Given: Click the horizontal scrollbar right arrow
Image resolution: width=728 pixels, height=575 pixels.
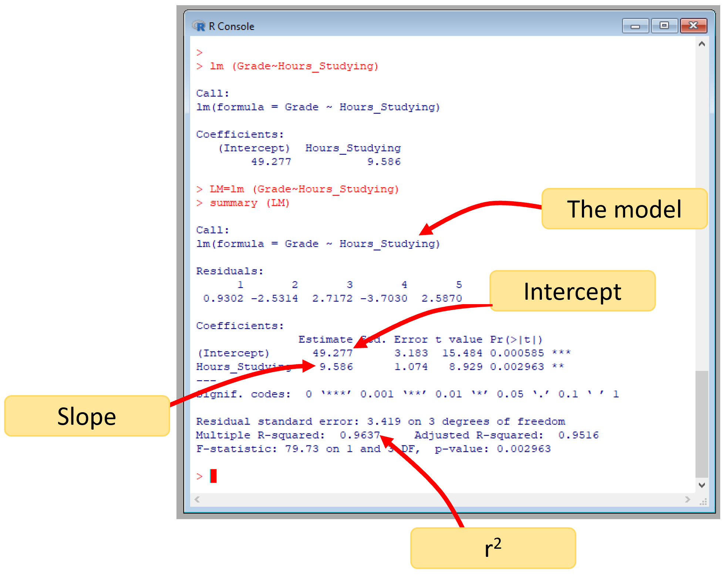Looking at the screenshot, I should pos(688,500).
